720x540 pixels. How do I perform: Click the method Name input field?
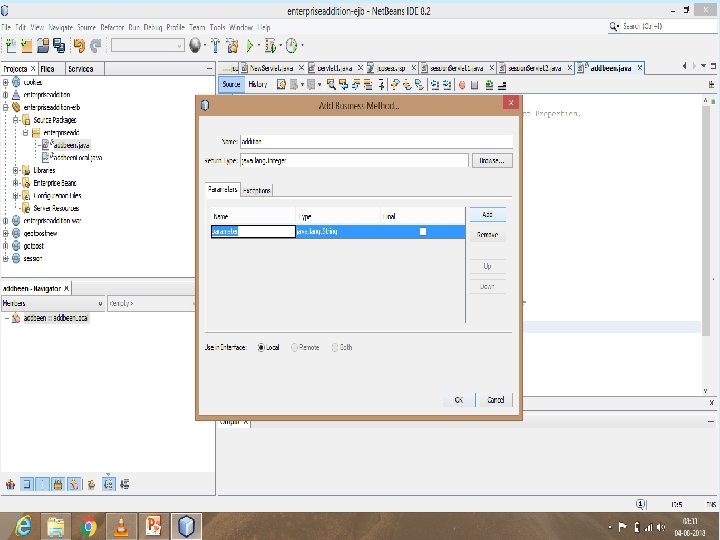click(x=377, y=141)
